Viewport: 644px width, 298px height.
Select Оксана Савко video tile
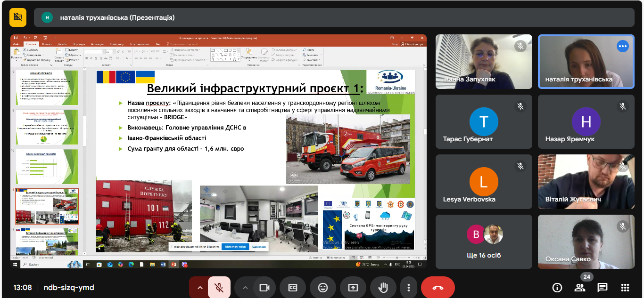click(586, 242)
